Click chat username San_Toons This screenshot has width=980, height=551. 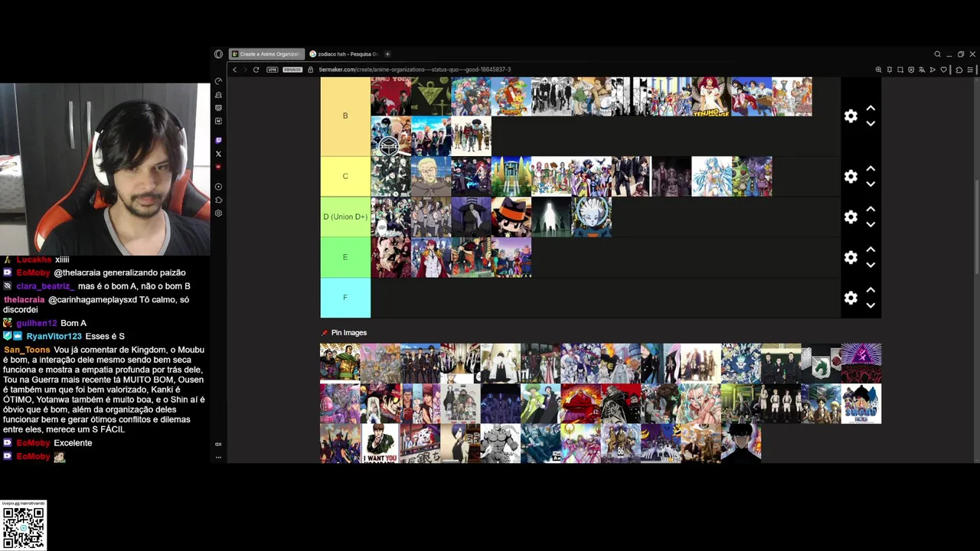tap(27, 350)
